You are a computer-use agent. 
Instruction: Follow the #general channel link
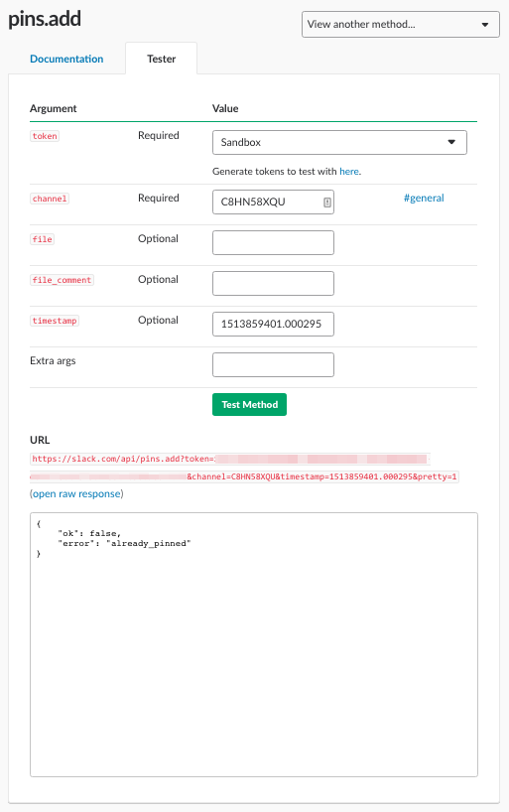click(424, 198)
